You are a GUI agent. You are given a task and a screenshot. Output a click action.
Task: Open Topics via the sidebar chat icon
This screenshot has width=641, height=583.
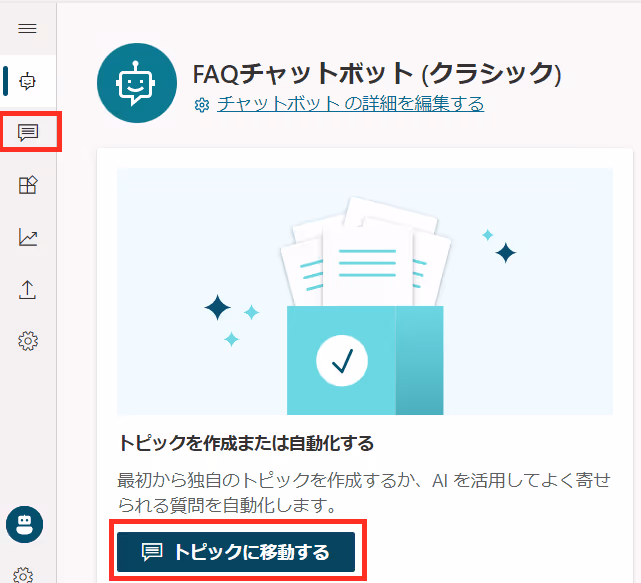pyautogui.click(x=28, y=132)
